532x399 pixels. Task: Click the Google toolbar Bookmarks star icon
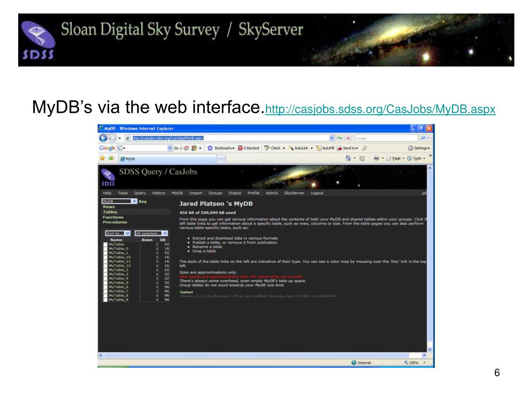click(210, 148)
